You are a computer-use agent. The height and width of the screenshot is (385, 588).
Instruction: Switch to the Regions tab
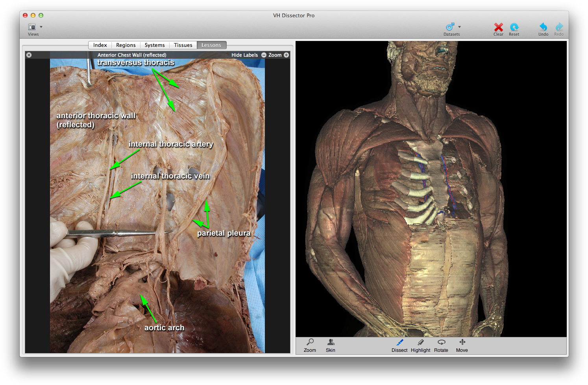tap(126, 45)
